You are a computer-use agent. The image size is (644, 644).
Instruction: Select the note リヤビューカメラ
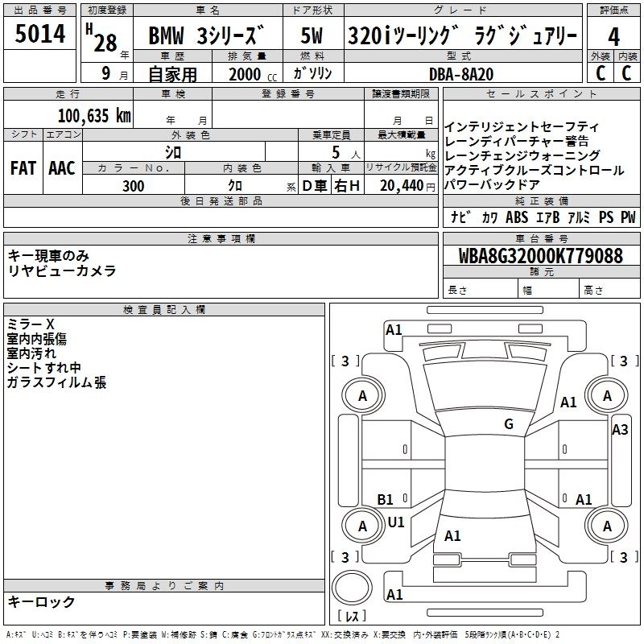point(62,270)
